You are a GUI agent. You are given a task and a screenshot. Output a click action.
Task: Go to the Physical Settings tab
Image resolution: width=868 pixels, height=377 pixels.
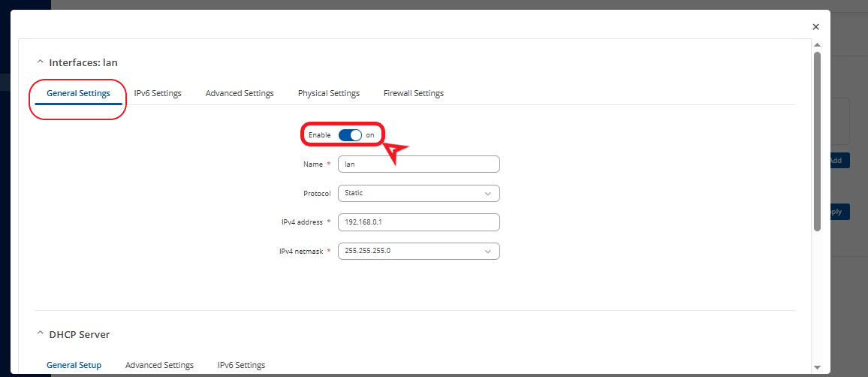coord(328,94)
